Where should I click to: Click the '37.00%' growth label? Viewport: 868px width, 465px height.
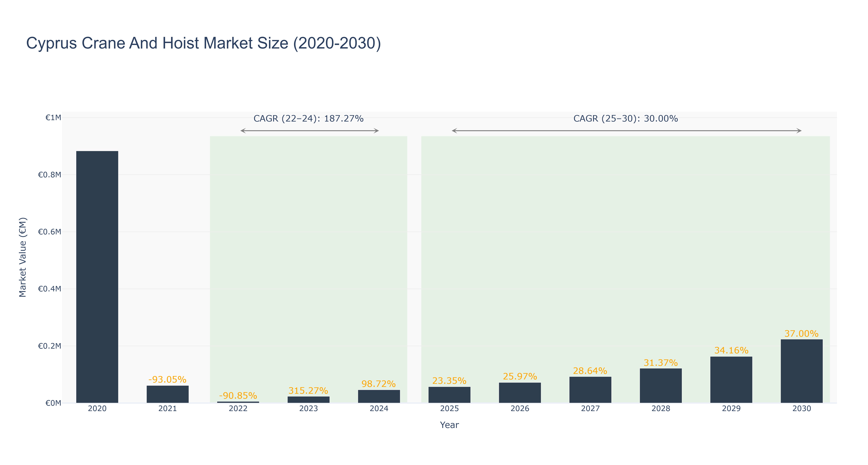[802, 334]
